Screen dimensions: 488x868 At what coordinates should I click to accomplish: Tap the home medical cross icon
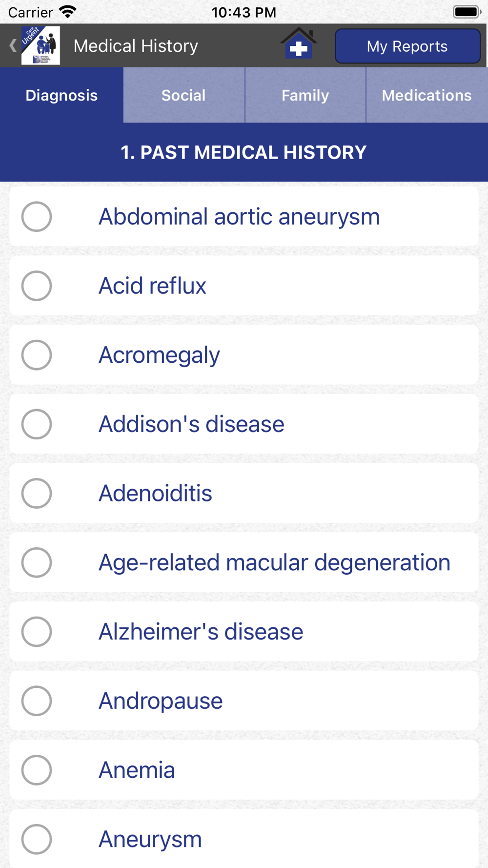[x=298, y=43]
